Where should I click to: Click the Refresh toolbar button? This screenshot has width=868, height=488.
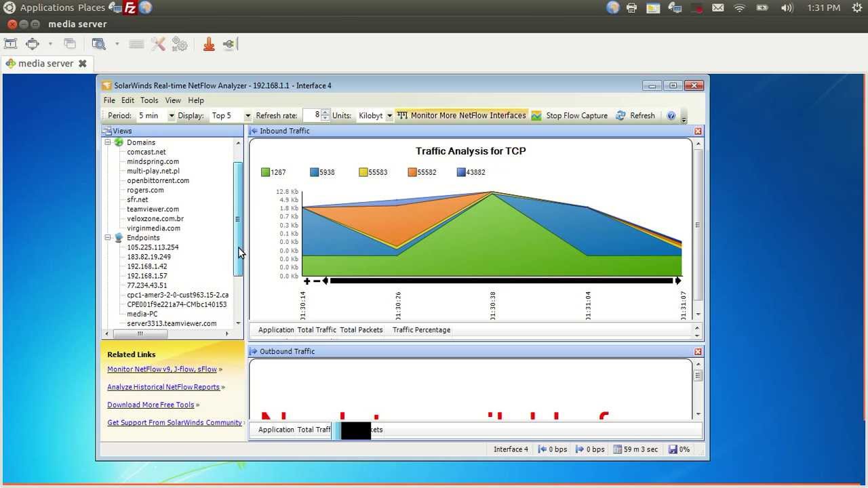pyautogui.click(x=635, y=115)
